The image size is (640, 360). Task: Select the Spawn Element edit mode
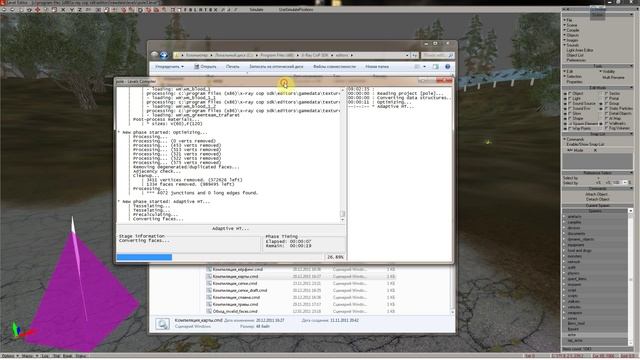click(x=582, y=123)
